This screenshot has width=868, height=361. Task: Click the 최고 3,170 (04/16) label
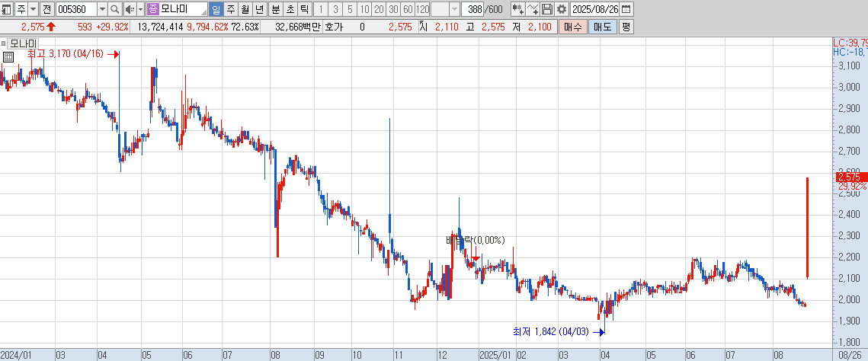click(66, 53)
